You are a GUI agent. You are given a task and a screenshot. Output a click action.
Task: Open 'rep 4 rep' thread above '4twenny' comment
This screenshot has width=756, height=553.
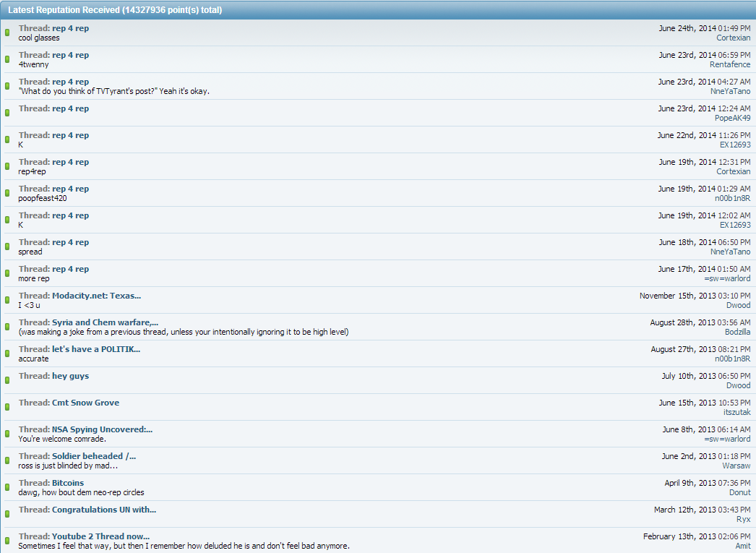click(70, 55)
